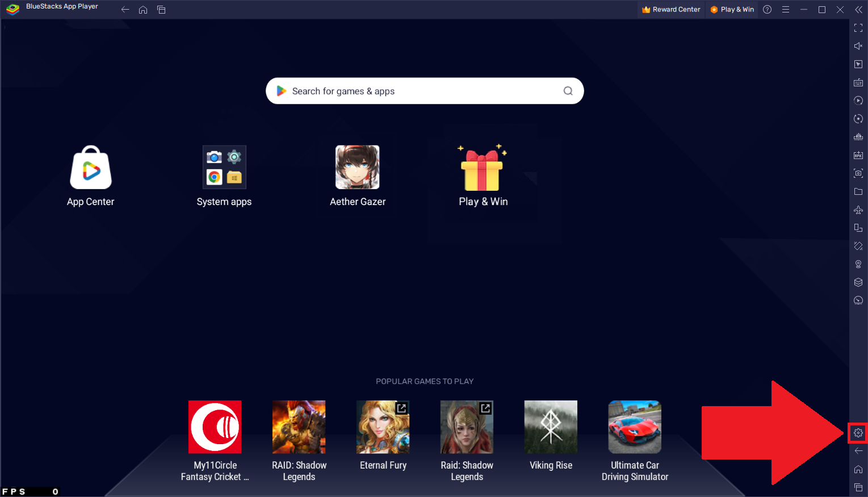Open the Help question mark icon

point(768,10)
